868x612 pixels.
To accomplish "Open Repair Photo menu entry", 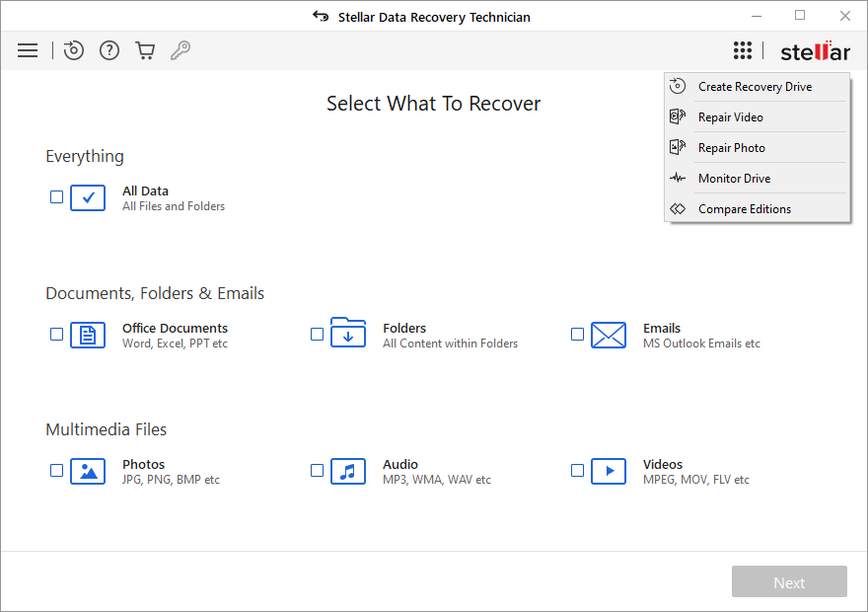I will tap(757, 147).
